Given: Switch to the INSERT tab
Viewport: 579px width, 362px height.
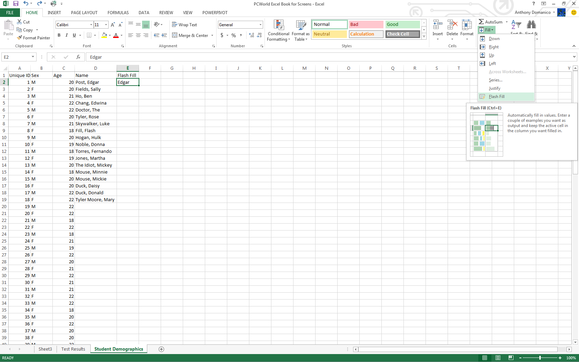Looking at the screenshot, I should [54, 13].
